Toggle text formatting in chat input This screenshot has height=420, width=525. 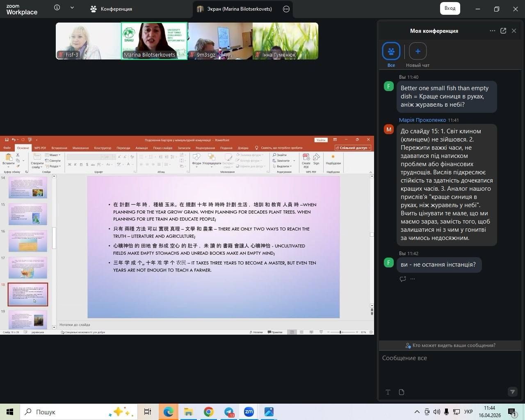tap(388, 392)
